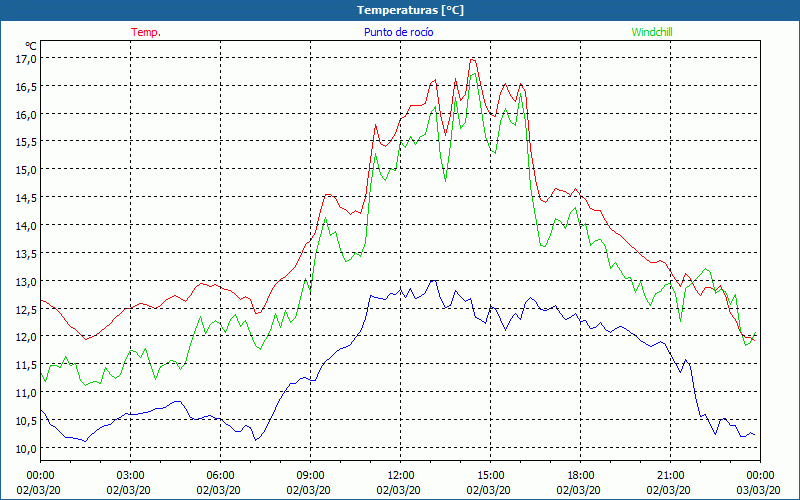Viewport: 800px width, 500px height.
Task: Click the "21:00" time label
Action: pyautogui.click(x=670, y=476)
